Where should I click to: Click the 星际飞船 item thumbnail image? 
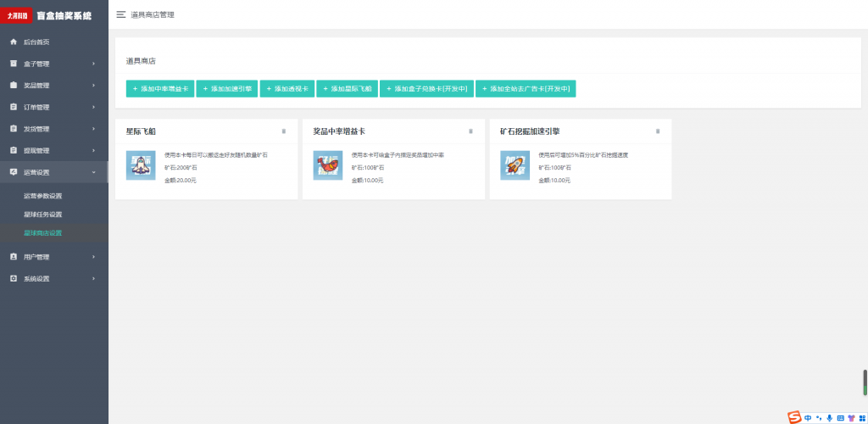click(141, 165)
